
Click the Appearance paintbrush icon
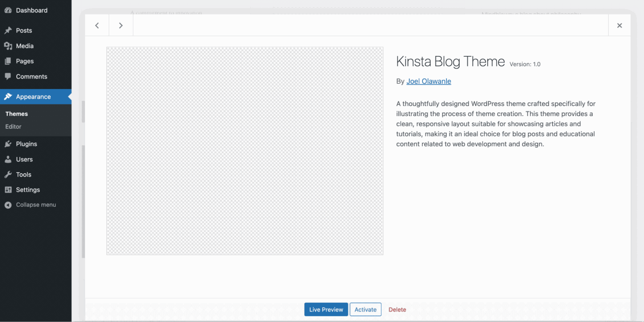coord(8,97)
